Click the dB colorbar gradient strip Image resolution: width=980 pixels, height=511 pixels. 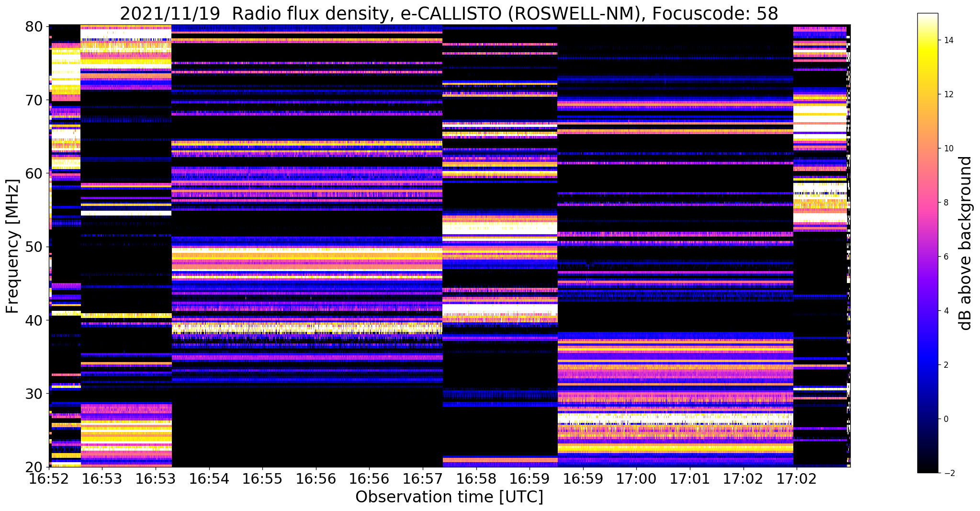(927, 243)
